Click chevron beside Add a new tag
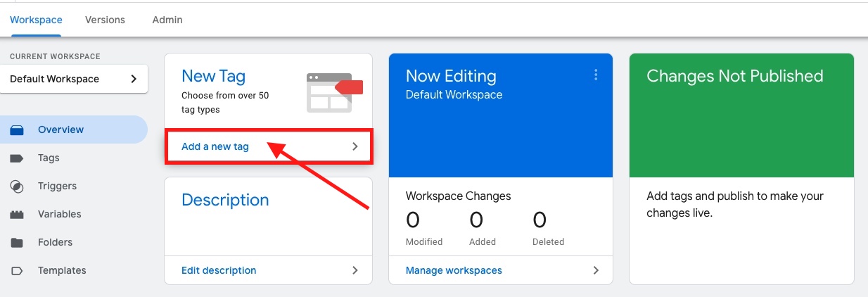 tap(355, 147)
